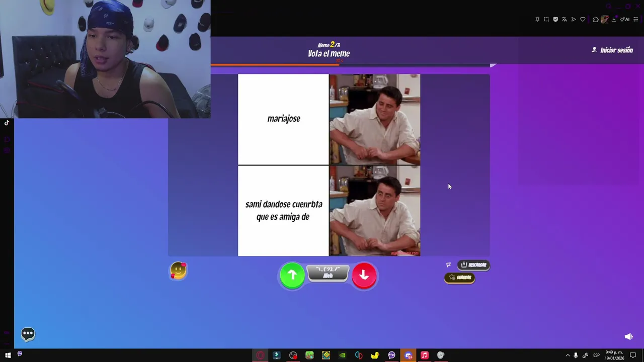
Task: Click the Descargar download button
Action: point(473,265)
